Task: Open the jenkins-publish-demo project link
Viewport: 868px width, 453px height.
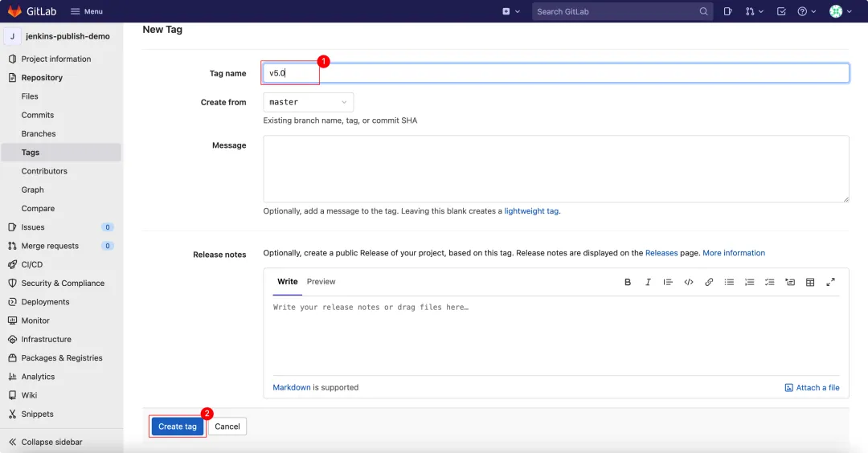Action: click(68, 36)
